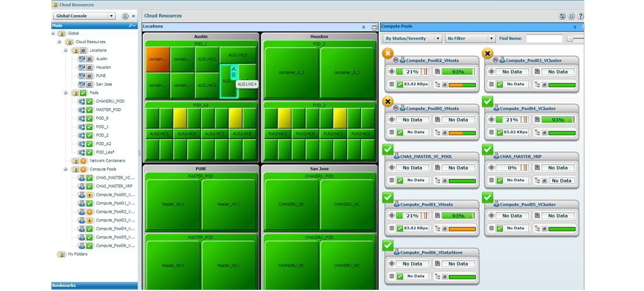The width and height of the screenshot is (644, 291).
Task: Click green check badge on CHAS_MASTER_VRP card
Action: 487,149
